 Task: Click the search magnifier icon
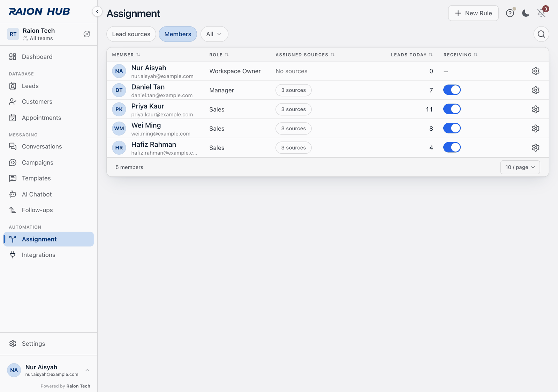tap(541, 34)
